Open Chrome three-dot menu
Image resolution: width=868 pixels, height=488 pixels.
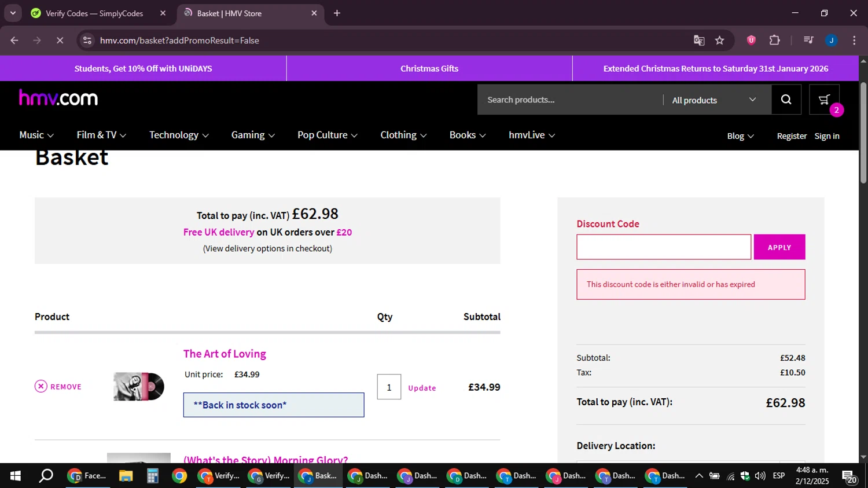(x=854, y=41)
